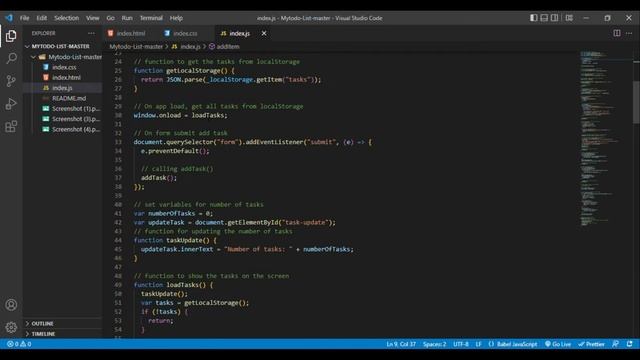The image size is (640, 360).
Task: Open the File menu
Action: 24,18
